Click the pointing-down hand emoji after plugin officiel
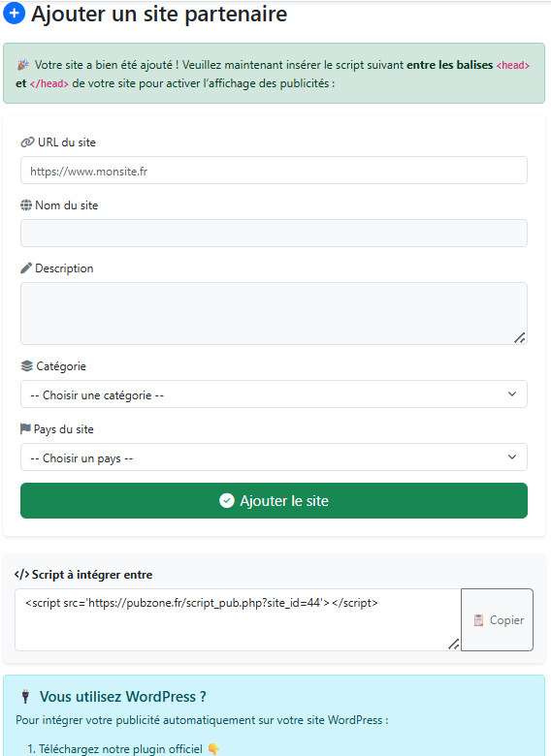551x756 pixels. click(212, 749)
